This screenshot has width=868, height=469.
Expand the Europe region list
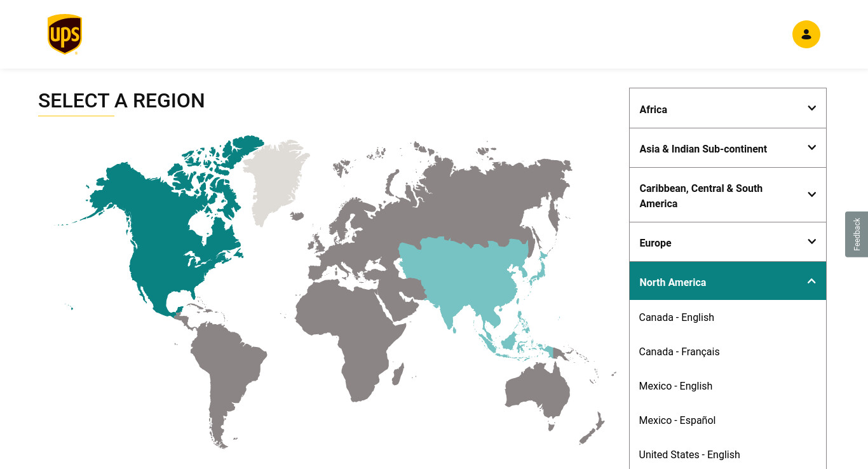pyautogui.click(x=728, y=242)
